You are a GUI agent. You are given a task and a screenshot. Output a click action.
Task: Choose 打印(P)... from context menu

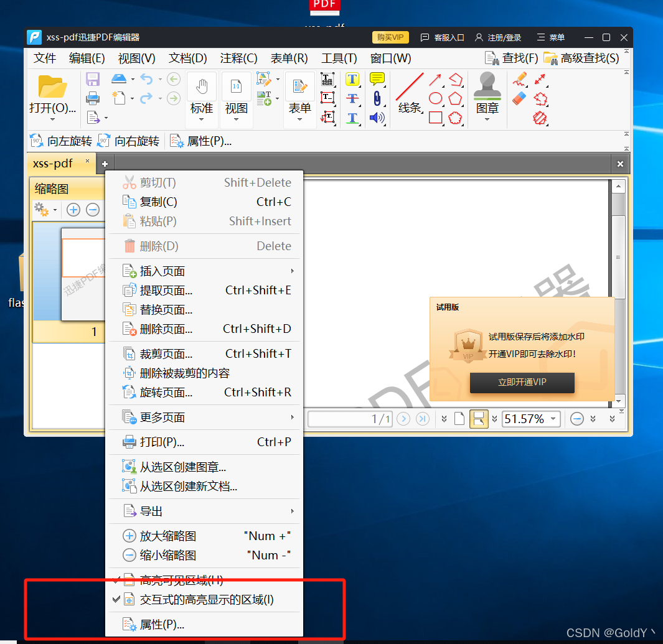pyautogui.click(x=204, y=442)
